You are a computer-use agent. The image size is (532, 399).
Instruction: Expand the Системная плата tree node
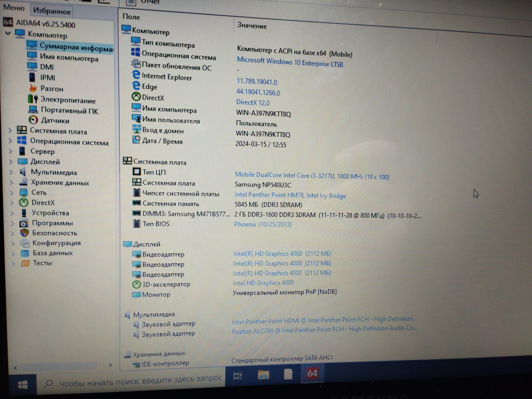(x=10, y=130)
